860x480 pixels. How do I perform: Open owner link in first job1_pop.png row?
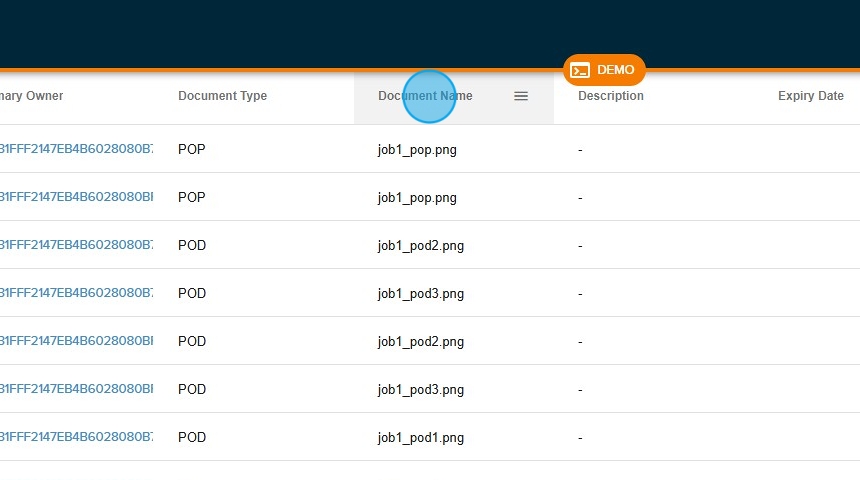[76, 149]
